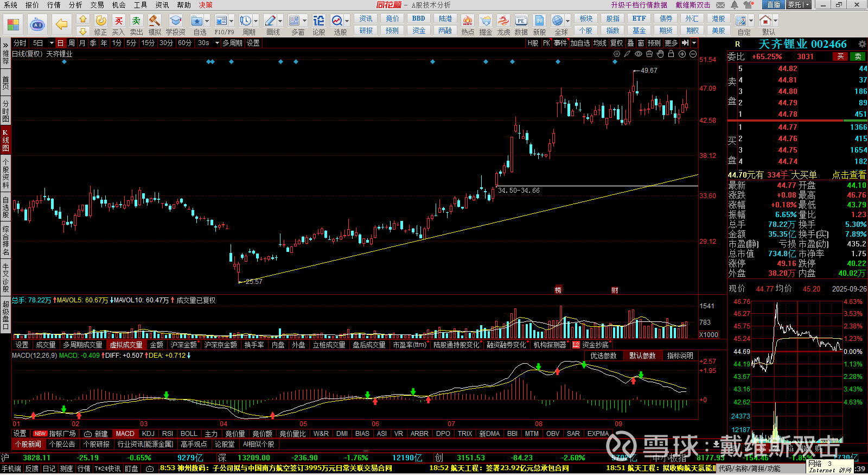This screenshot has height=475, width=868.
Task: Expand the 30s interval dropdown arrow
Action: pyautogui.click(x=216, y=43)
